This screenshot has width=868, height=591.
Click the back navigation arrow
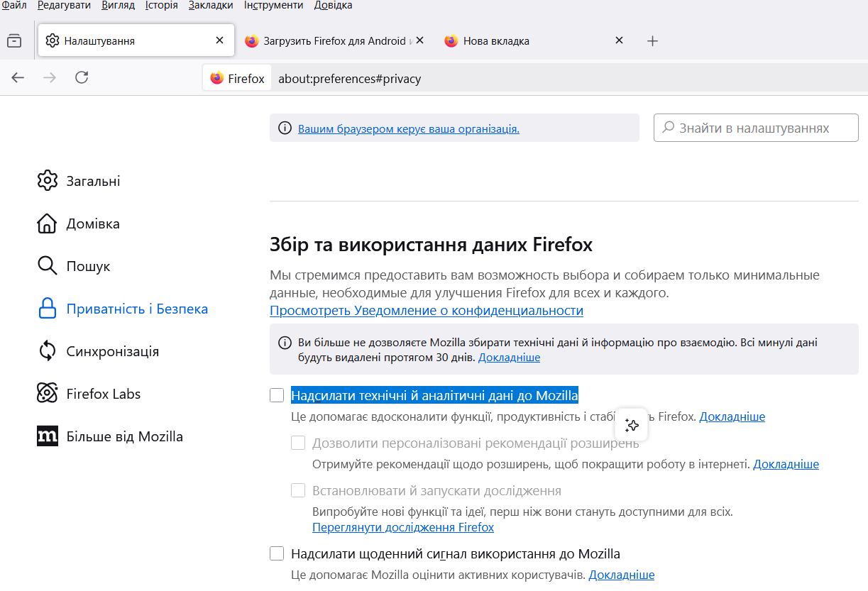tap(18, 78)
